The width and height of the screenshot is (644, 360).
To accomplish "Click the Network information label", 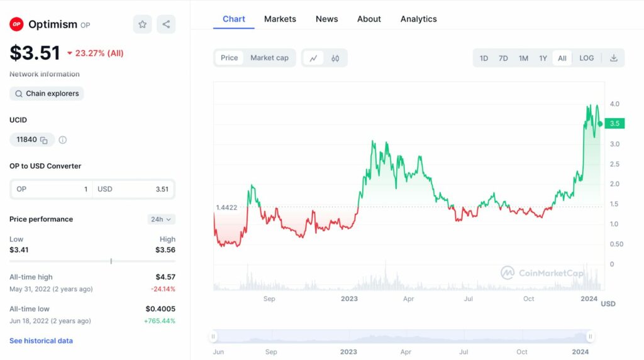I will click(x=45, y=74).
